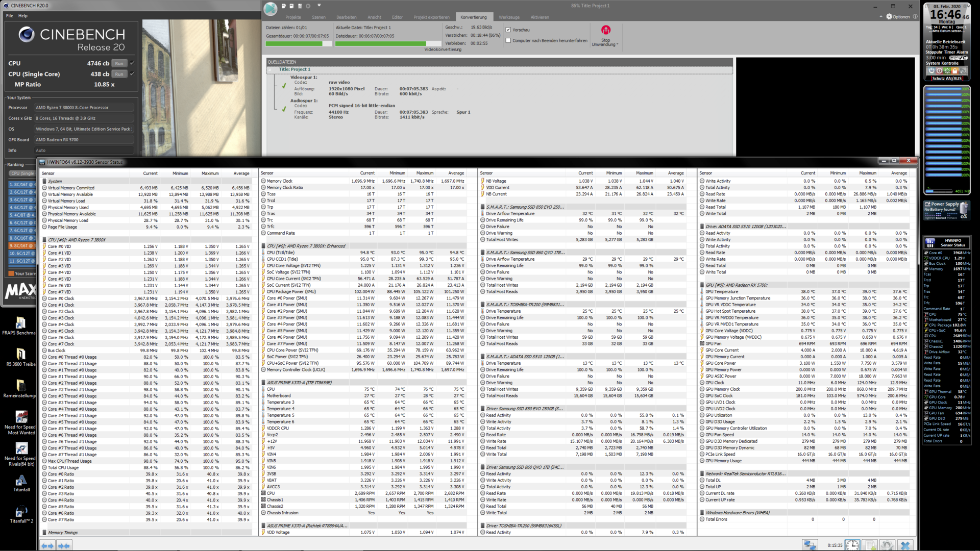
Task: Collapse the CPU [#0]: AMD Ryzen 7 3800X group
Action: click(x=44, y=240)
